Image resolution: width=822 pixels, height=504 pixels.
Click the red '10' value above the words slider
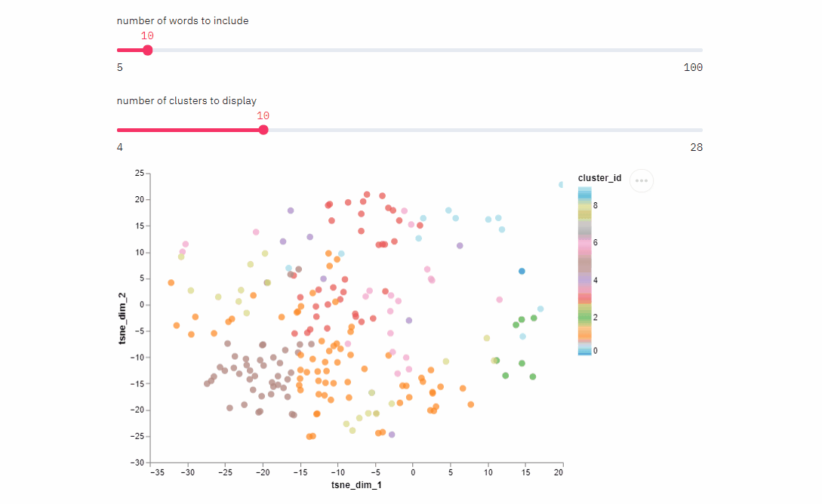click(x=147, y=35)
